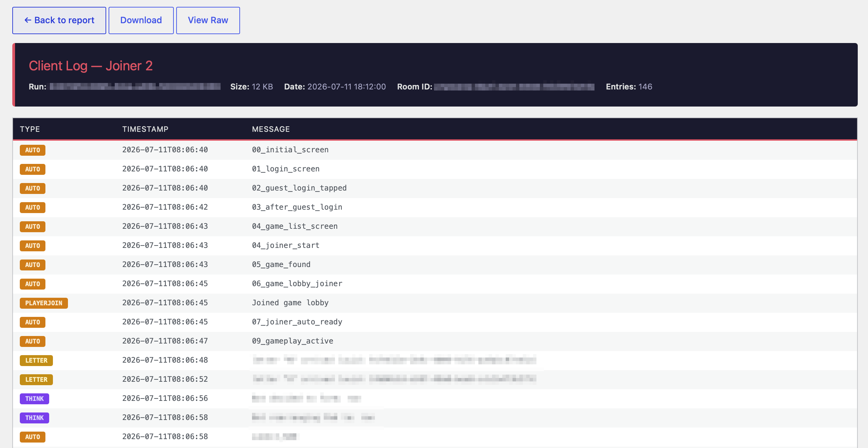Click AUTO badge in 09_gameplay_active row

pyautogui.click(x=32, y=341)
